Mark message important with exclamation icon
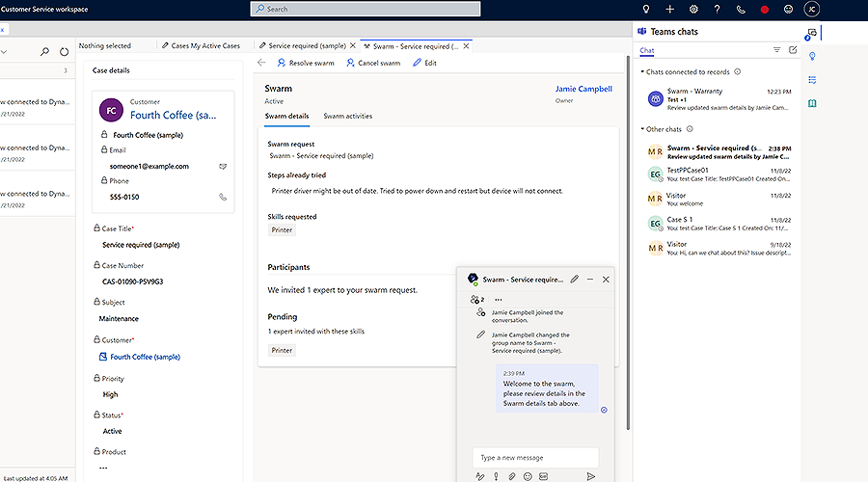868x482 pixels. click(496, 476)
